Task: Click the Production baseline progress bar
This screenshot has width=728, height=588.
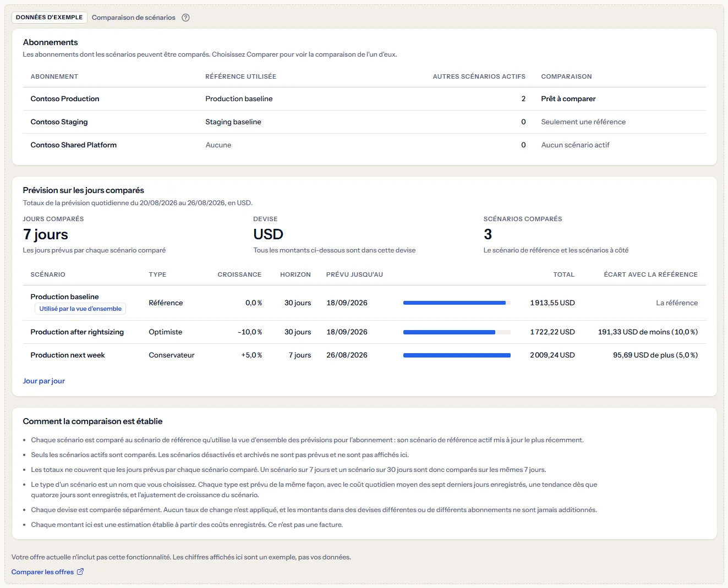Action: point(457,303)
